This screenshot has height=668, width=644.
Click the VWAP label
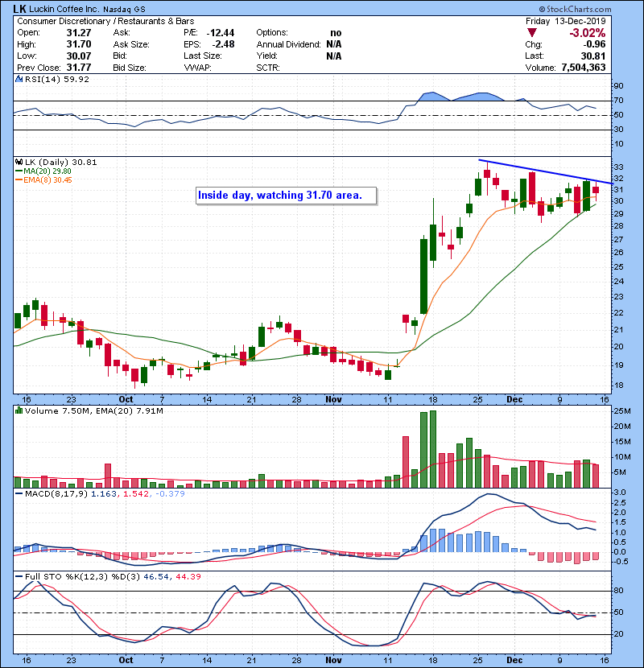point(197,68)
